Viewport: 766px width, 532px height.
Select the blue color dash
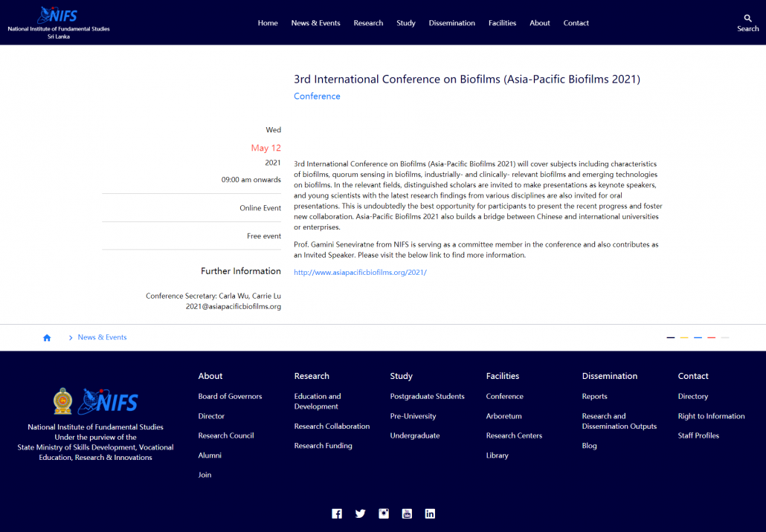[698, 337]
